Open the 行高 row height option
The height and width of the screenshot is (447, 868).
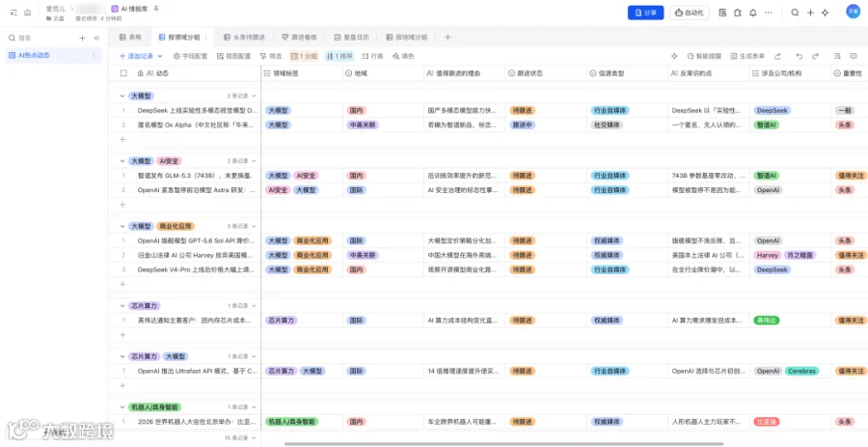click(x=372, y=56)
